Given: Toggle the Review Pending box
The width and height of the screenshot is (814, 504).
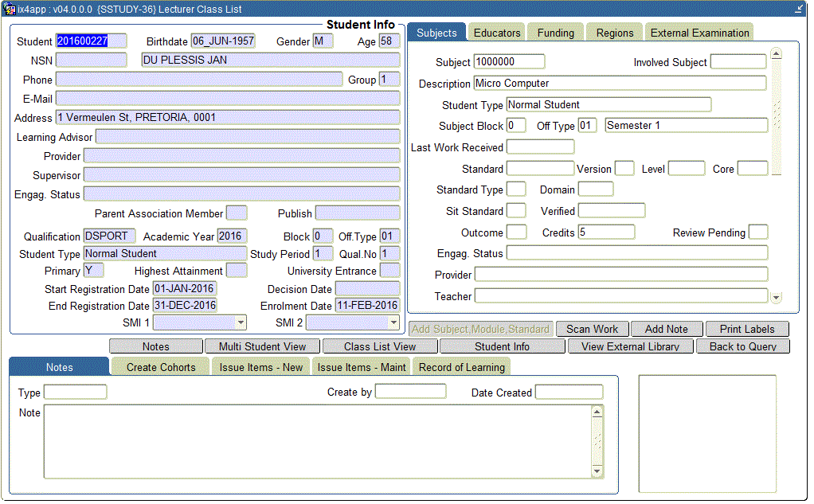Looking at the screenshot, I should click(x=757, y=232).
